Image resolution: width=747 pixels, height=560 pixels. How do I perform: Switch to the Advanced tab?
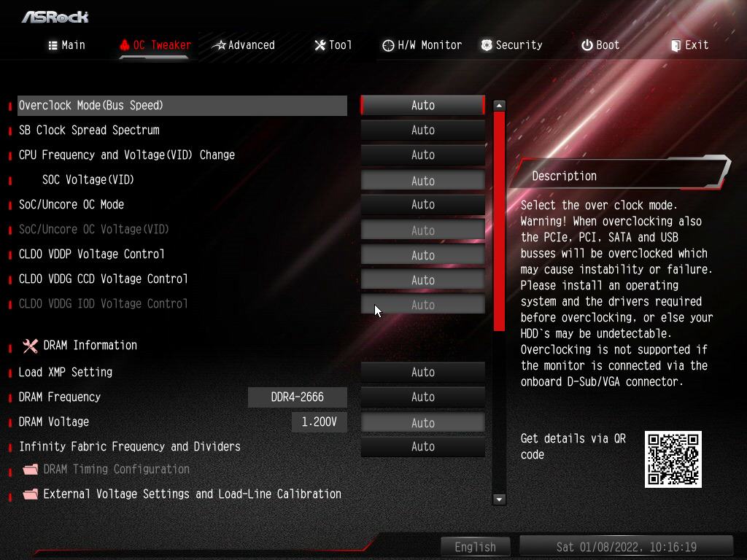(x=244, y=45)
